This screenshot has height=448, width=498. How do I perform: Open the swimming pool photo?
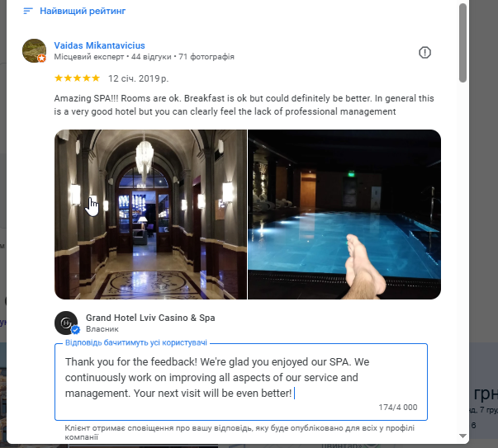(x=344, y=215)
